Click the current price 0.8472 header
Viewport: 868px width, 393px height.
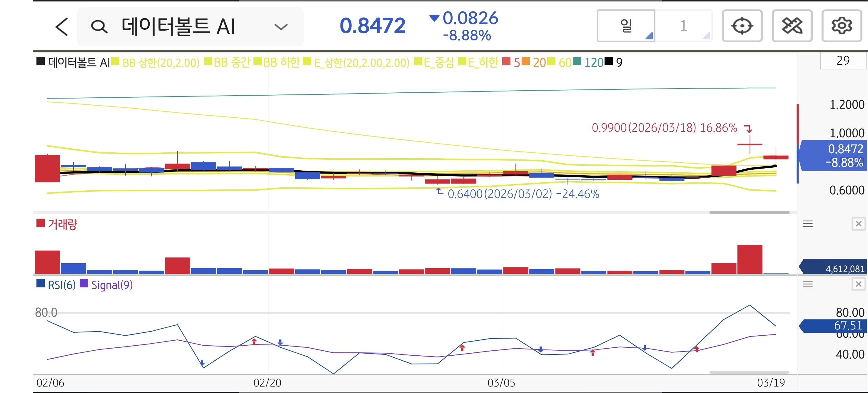tap(372, 26)
